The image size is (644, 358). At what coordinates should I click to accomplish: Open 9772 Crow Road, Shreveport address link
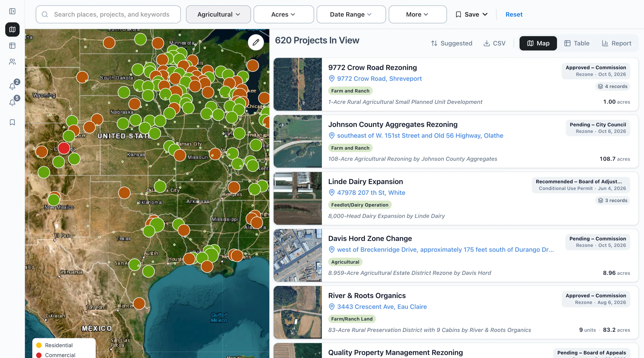tap(379, 79)
